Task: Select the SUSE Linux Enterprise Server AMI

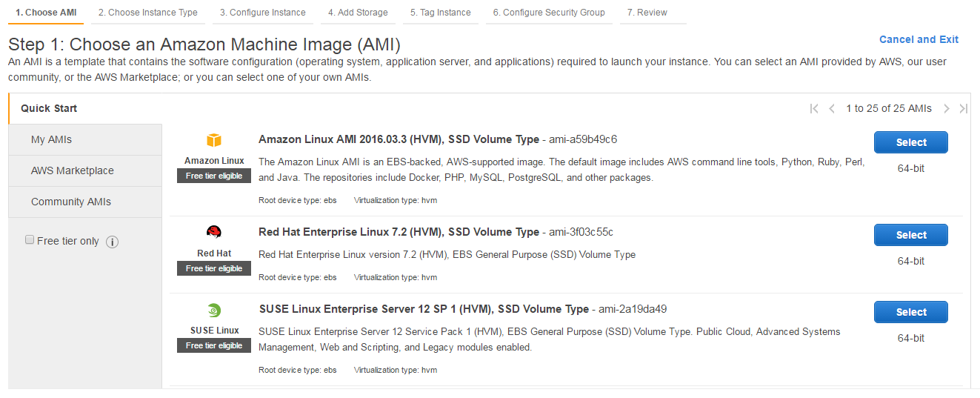Action: pos(911,312)
